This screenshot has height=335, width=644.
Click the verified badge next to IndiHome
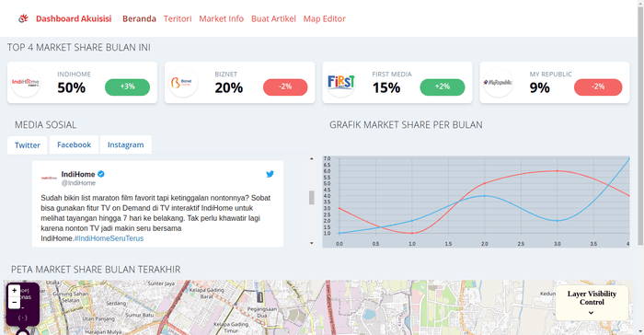101,174
